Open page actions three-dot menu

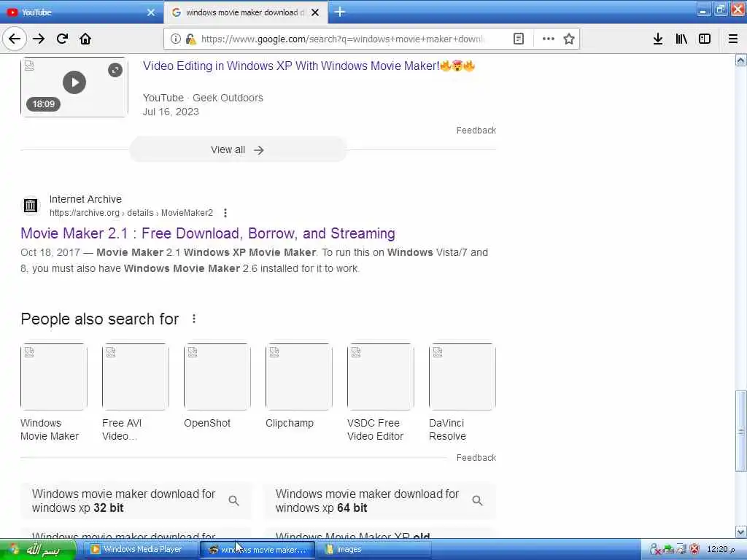point(549,39)
